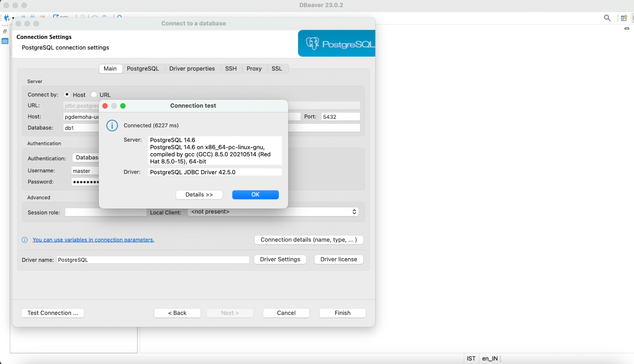Click the blue window icon in left sidebar
The image size is (634, 364).
pos(5,41)
